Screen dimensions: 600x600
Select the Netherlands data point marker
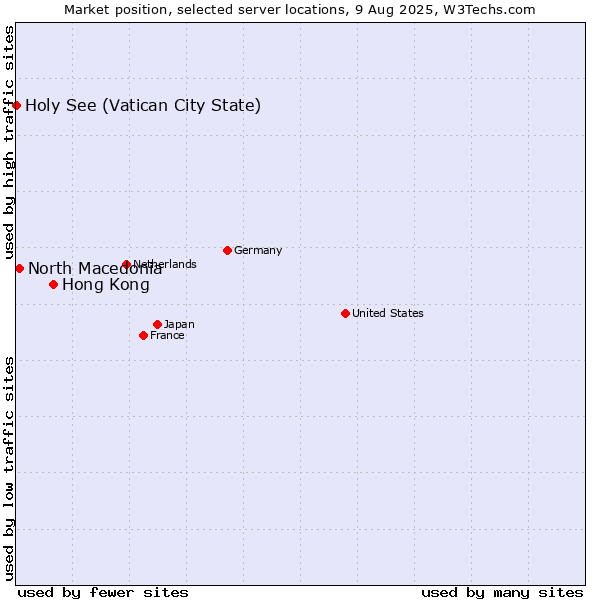click(x=126, y=264)
